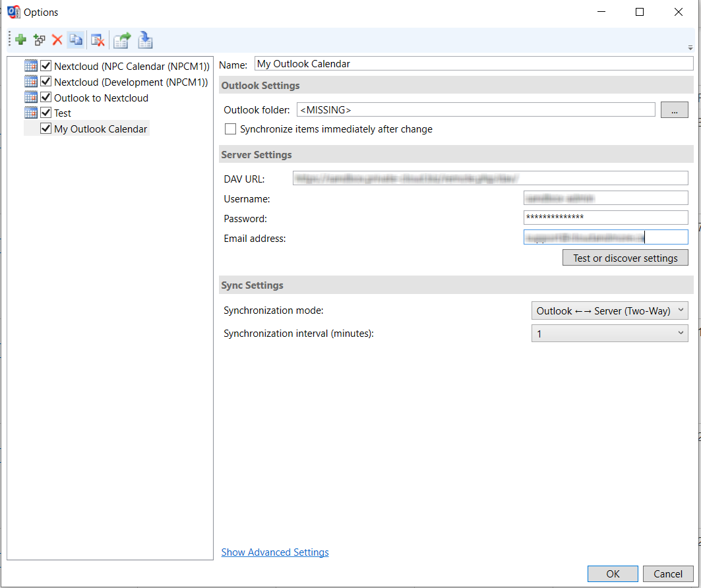Open the Synchronization mode dropdown
Screen dimensions: 701x588
tap(609, 310)
